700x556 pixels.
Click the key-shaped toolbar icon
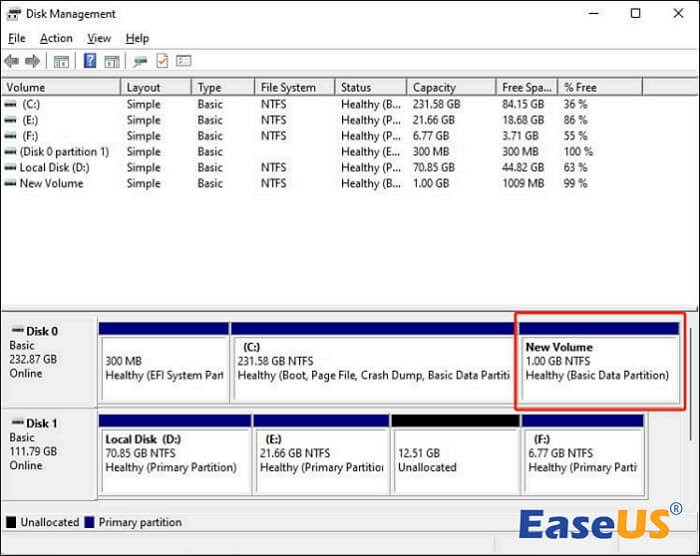[140, 62]
